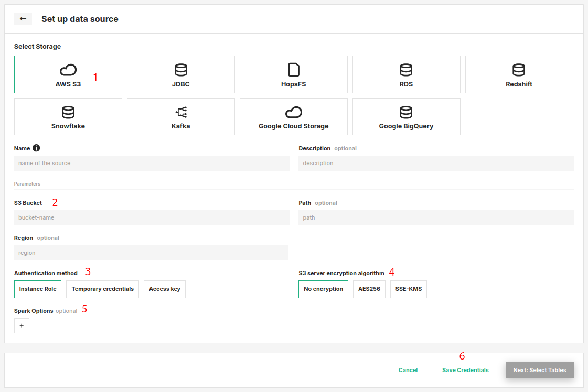Enable AES256 server encryption
The width and height of the screenshot is (588, 392).
[369, 289]
